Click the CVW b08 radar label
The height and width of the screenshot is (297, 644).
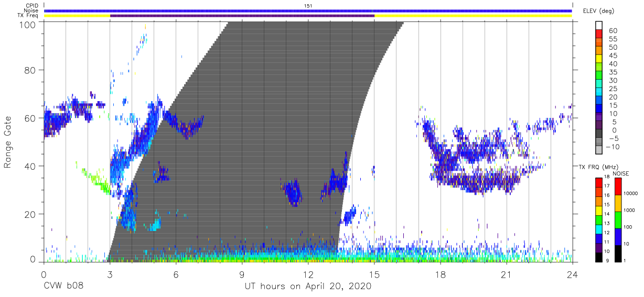pos(63,287)
